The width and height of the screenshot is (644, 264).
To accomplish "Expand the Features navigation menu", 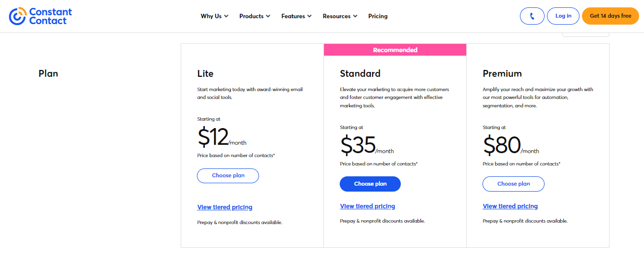I will (x=296, y=16).
